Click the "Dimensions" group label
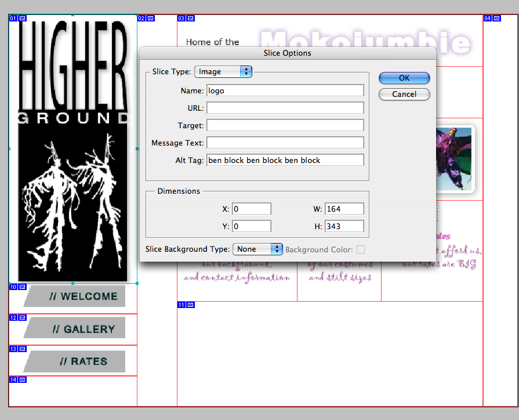519x420 pixels. (179, 191)
